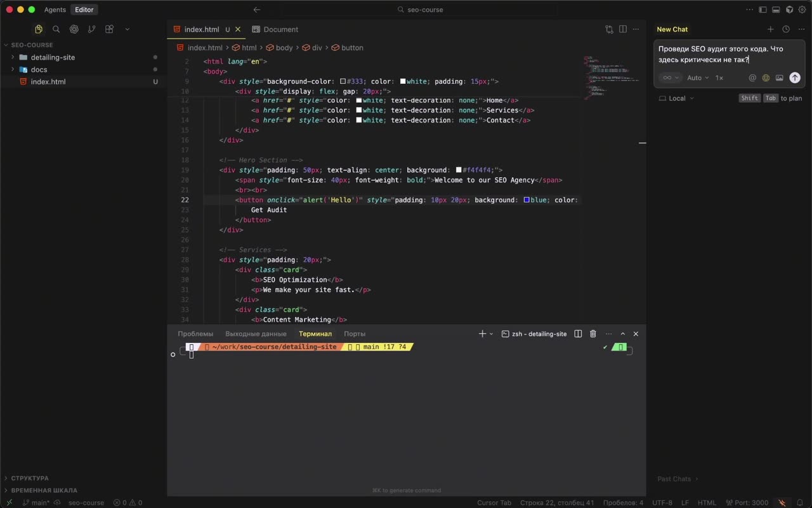Click the blue color swatch on line 22
812x508 pixels.
(x=527, y=200)
